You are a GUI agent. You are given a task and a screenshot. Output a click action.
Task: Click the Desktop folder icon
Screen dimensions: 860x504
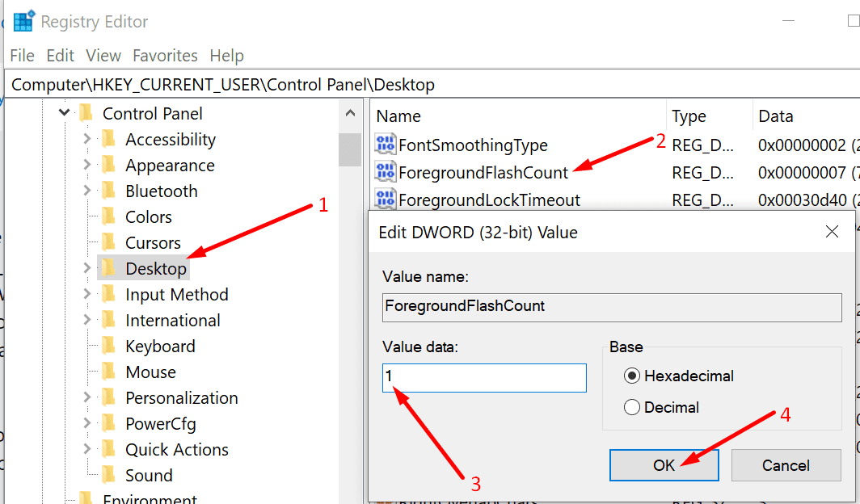(108, 268)
